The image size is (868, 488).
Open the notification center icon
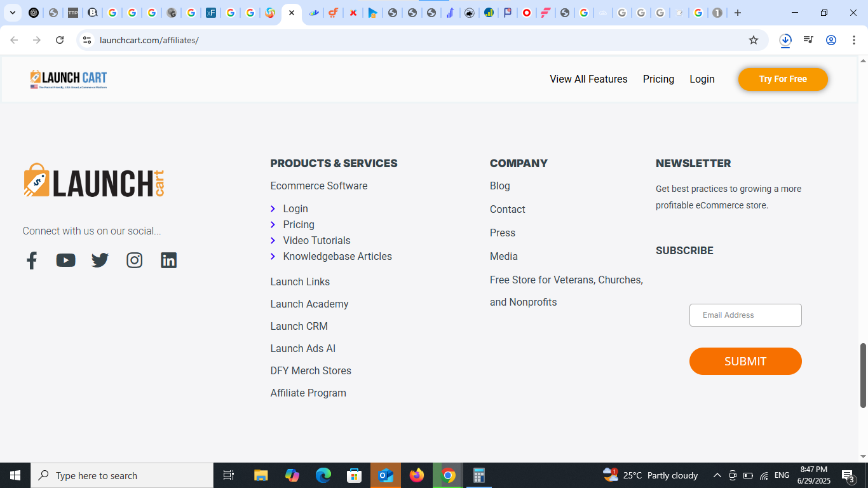click(x=848, y=475)
